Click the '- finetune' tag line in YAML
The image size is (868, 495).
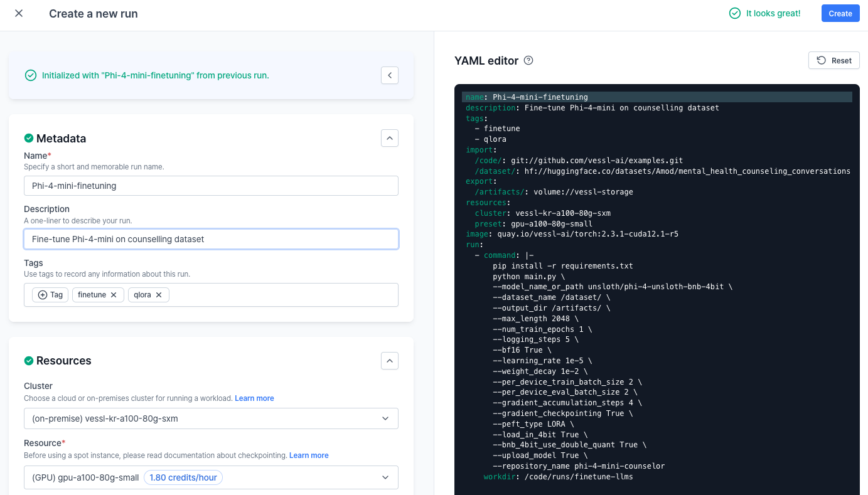click(x=497, y=129)
